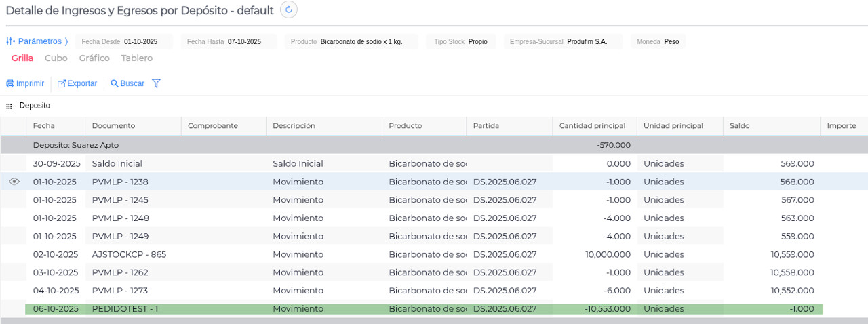Collapse the Deposito: Suarez Apto group row
The height and width of the screenshot is (324, 868).
(x=75, y=145)
